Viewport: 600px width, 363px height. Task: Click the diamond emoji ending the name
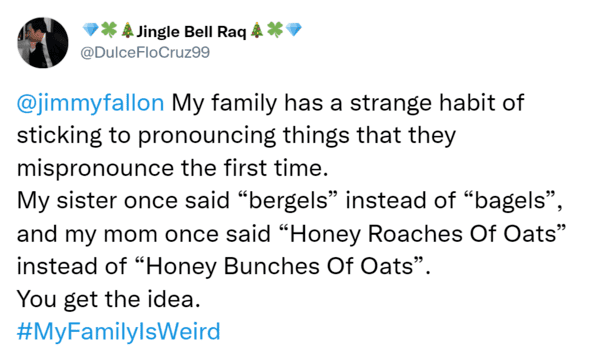click(x=294, y=30)
